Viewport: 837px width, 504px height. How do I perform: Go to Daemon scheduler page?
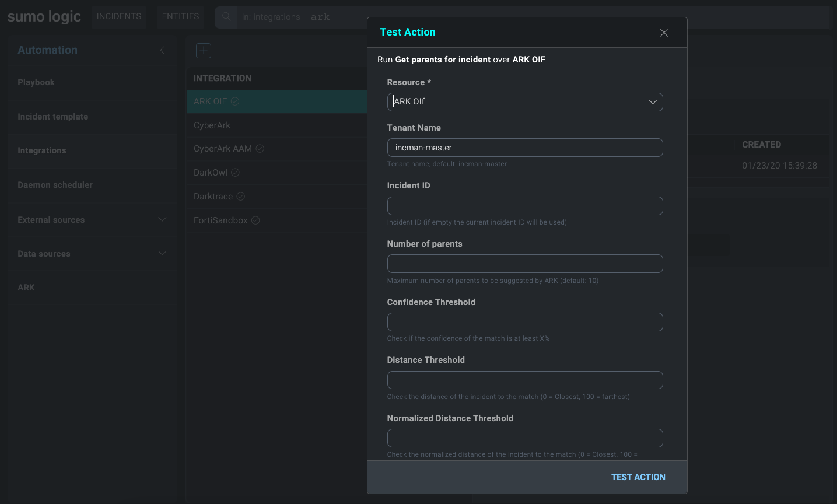tap(55, 185)
